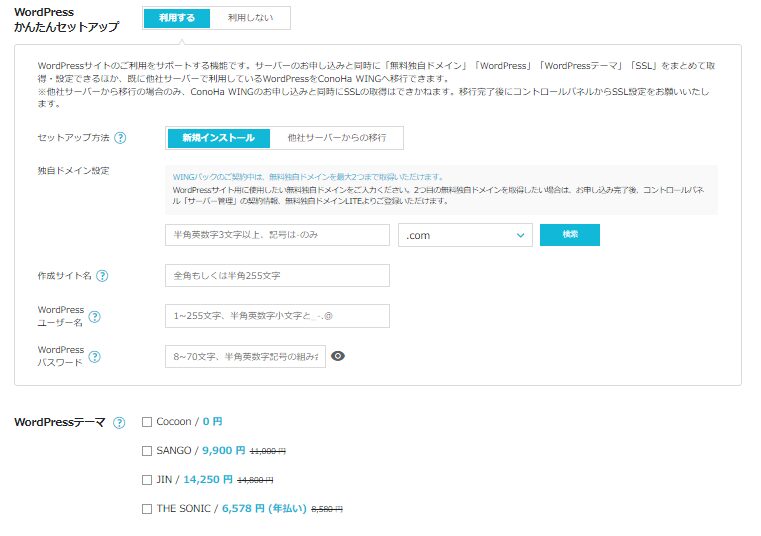761x536 pixels.
Task: Click the domain name input field
Action: [x=277, y=235]
